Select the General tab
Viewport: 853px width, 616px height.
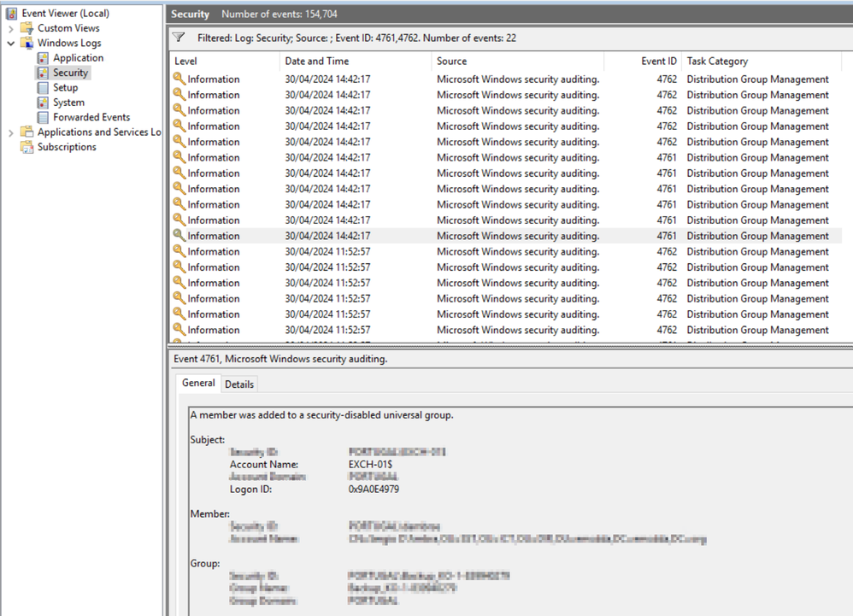[197, 383]
